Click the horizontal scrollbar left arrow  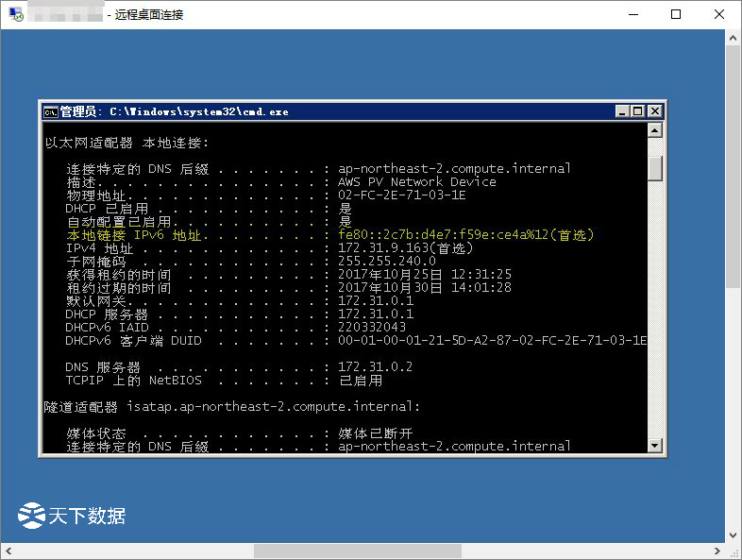click(x=8, y=551)
